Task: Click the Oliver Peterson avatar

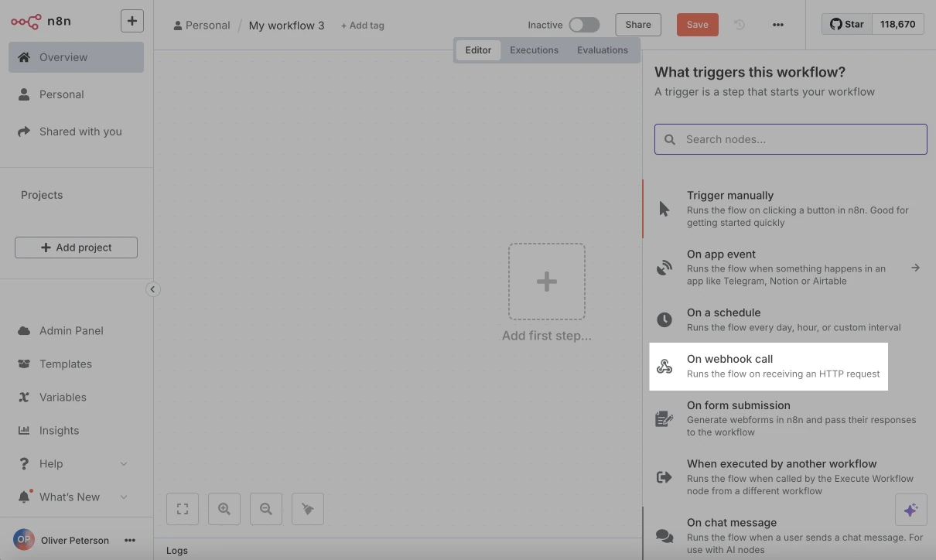Action: click(24, 540)
